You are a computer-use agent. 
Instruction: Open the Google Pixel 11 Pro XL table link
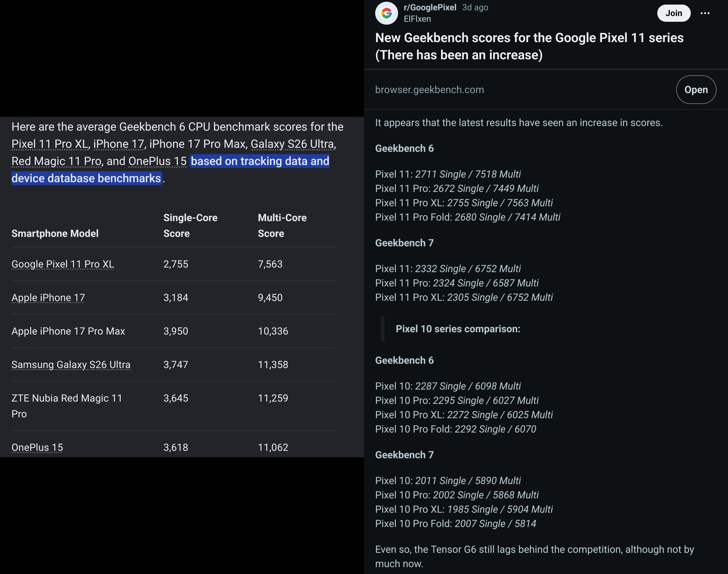pos(62,264)
